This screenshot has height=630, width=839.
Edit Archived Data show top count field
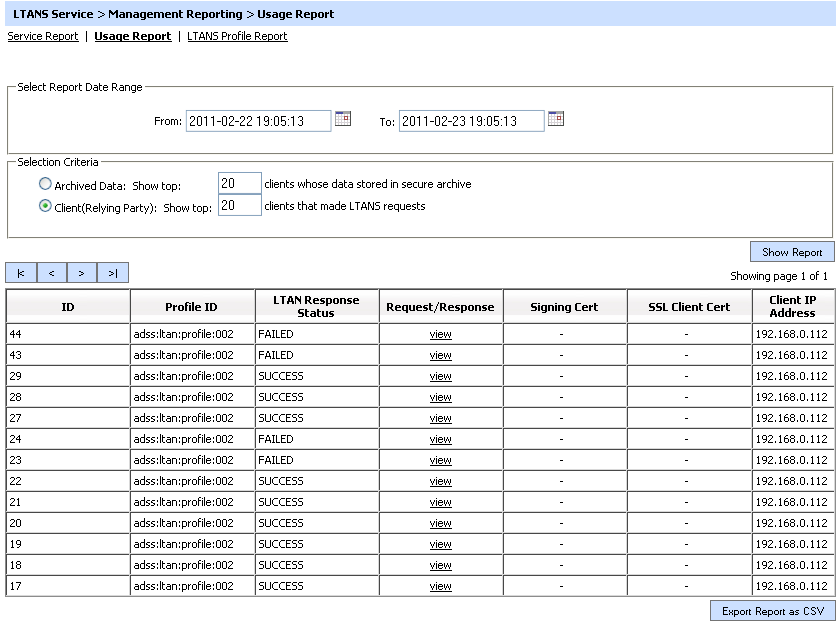click(239, 184)
